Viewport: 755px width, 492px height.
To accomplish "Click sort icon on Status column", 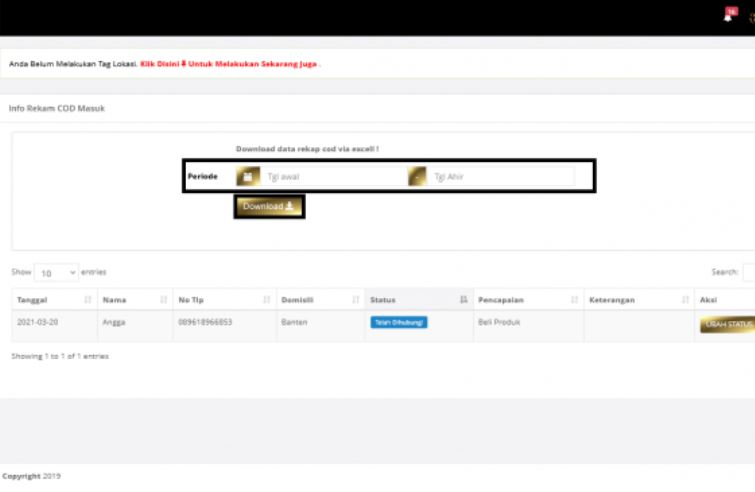I will click(x=463, y=300).
